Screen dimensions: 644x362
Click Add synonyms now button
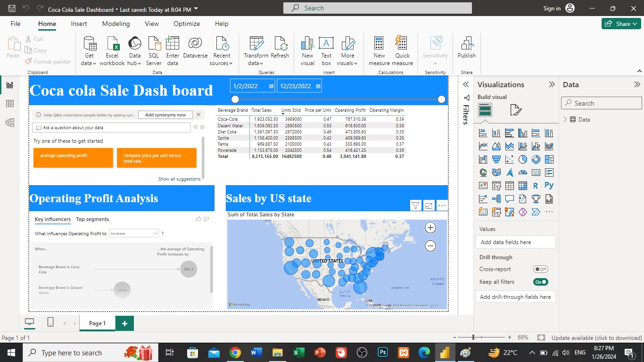165,115
